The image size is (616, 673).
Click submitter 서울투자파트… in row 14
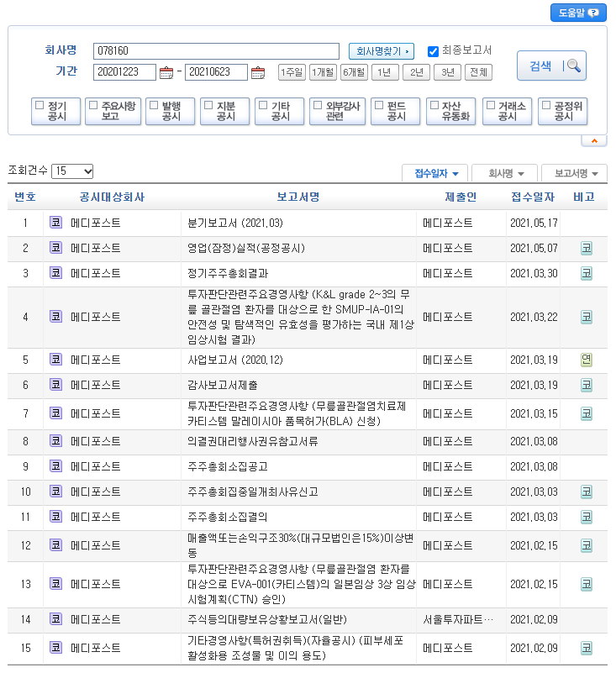point(458,619)
